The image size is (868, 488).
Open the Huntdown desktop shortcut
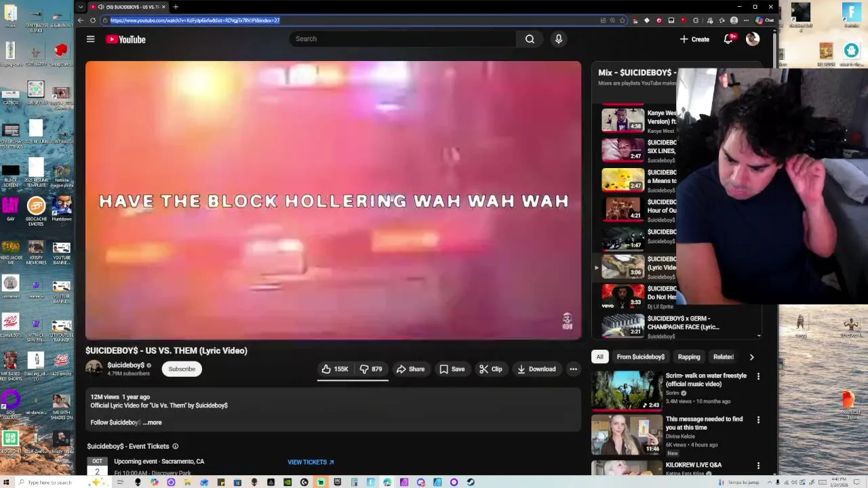(x=62, y=209)
